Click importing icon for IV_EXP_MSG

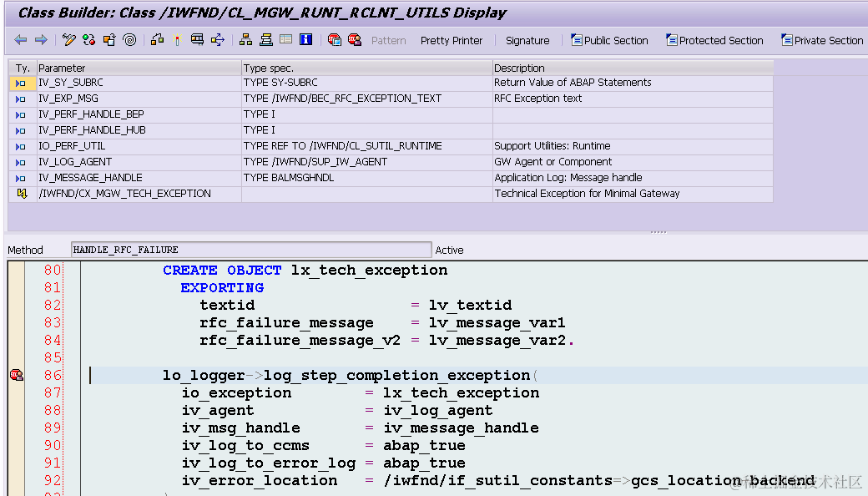pos(21,99)
